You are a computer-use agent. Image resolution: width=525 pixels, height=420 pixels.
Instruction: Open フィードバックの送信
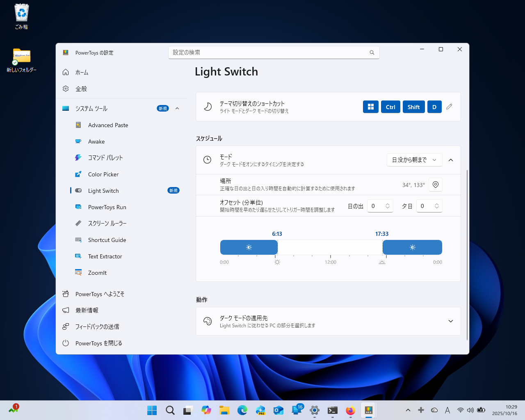coord(97,326)
